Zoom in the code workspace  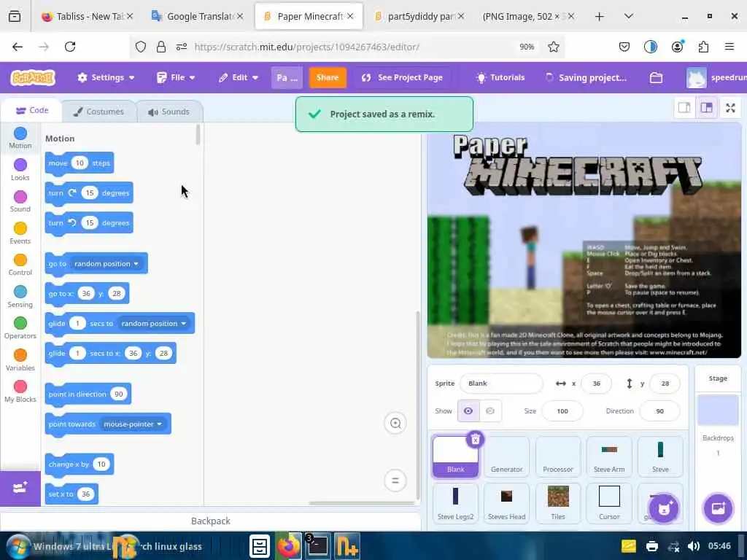pyautogui.click(x=395, y=423)
